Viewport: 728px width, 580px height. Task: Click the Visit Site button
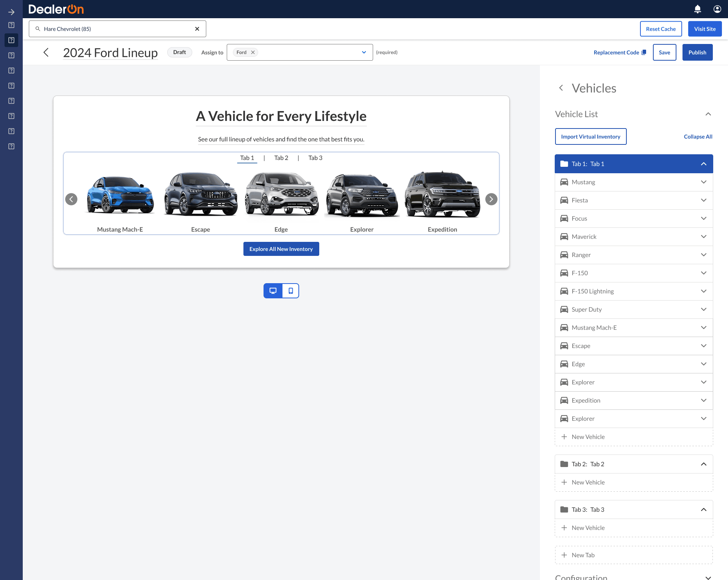point(705,29)
